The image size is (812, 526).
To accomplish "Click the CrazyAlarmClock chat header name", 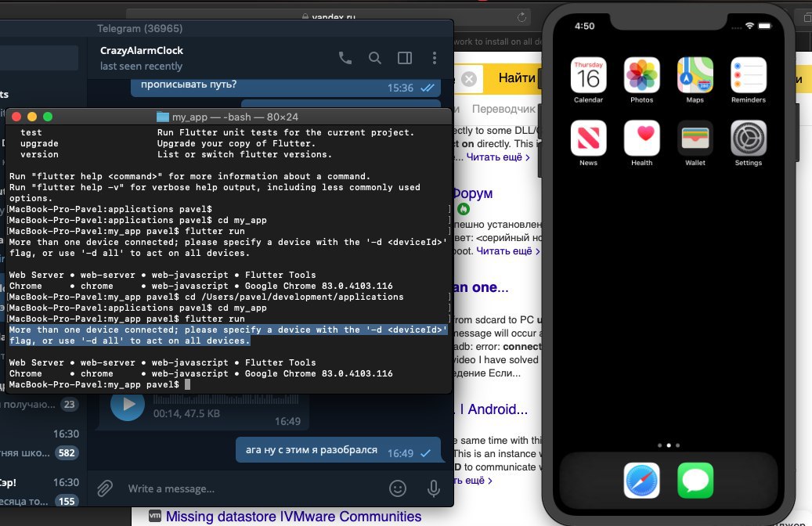I will (x=142, y=50).
